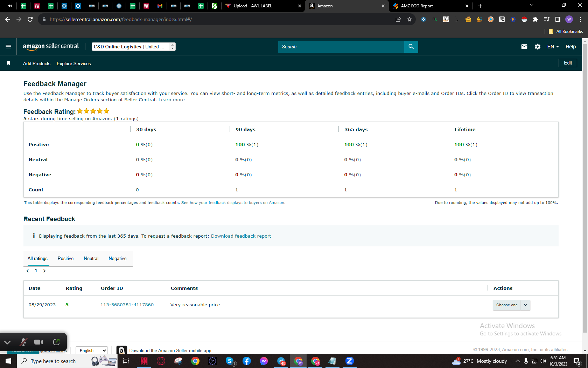Go to the next feedback page
The image size is (588, 368).
click(x=44, y=271)
